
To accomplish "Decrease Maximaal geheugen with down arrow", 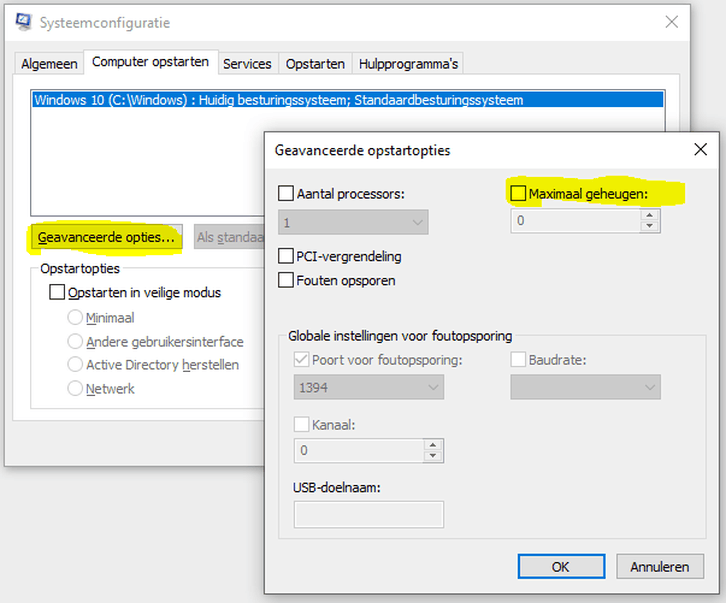I will pyautogui.click(x=650, y=226).
